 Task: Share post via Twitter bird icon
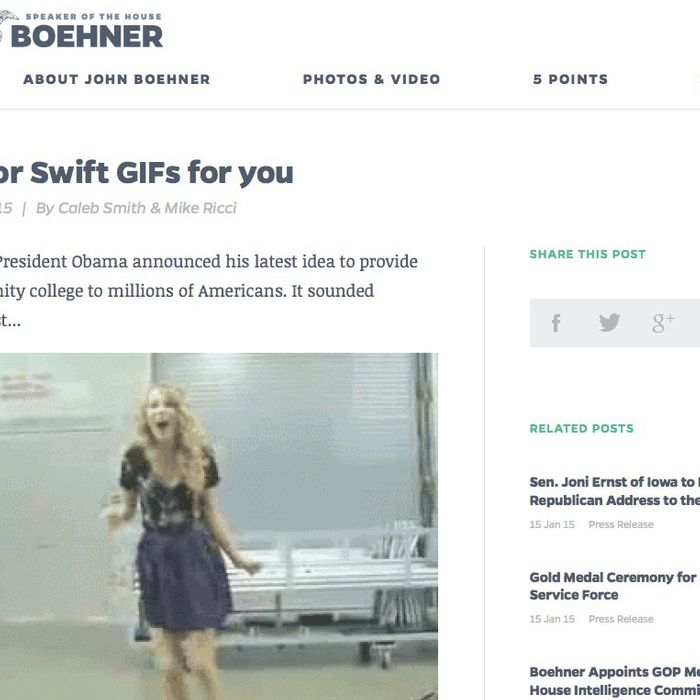coord(609,322)
